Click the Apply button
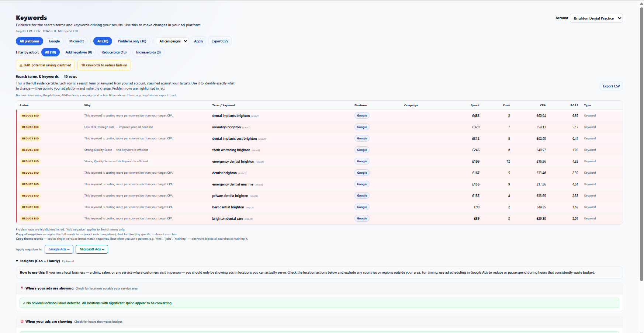This screenshot has height=333, width=644. 198,41
